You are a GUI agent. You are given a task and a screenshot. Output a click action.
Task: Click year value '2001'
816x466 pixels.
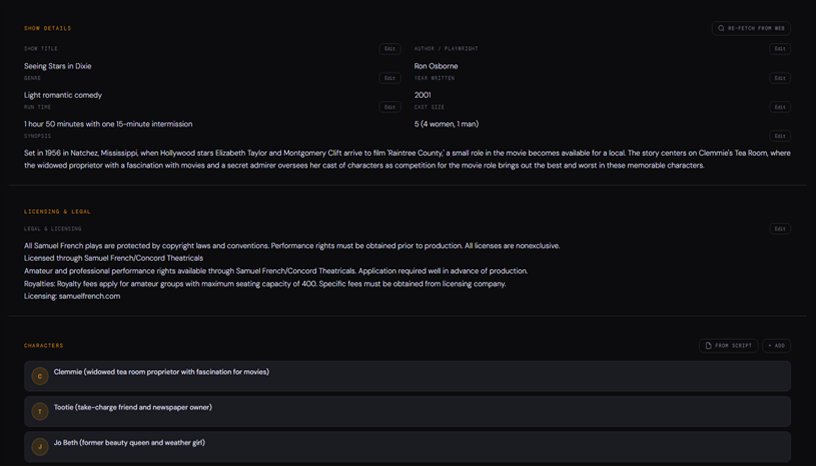tap(423, 95)
